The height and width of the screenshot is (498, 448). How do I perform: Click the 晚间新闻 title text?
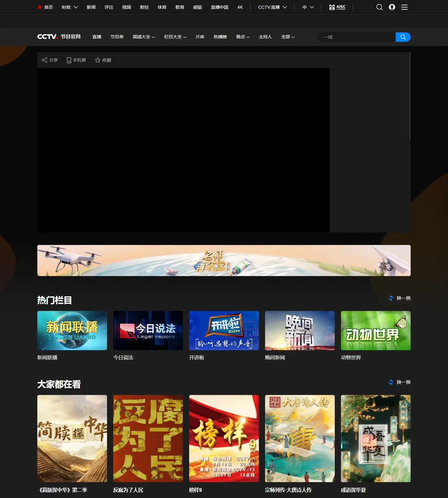(x=275, y=358)
